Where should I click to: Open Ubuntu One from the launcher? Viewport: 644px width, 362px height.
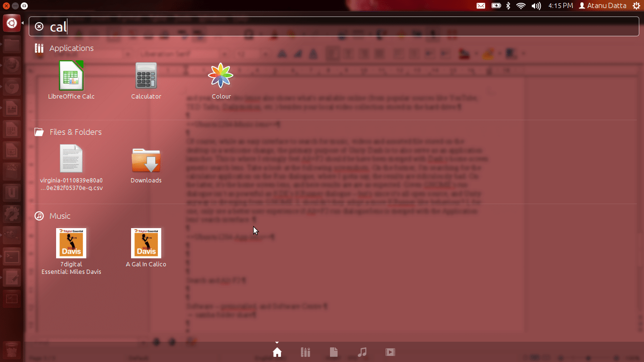(x=12, y=193)
